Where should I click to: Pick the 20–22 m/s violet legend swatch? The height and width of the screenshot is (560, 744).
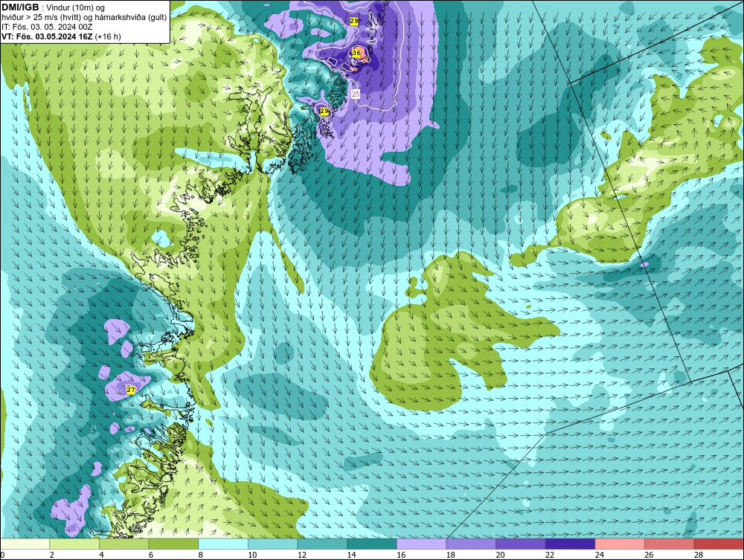coord(521,544)
